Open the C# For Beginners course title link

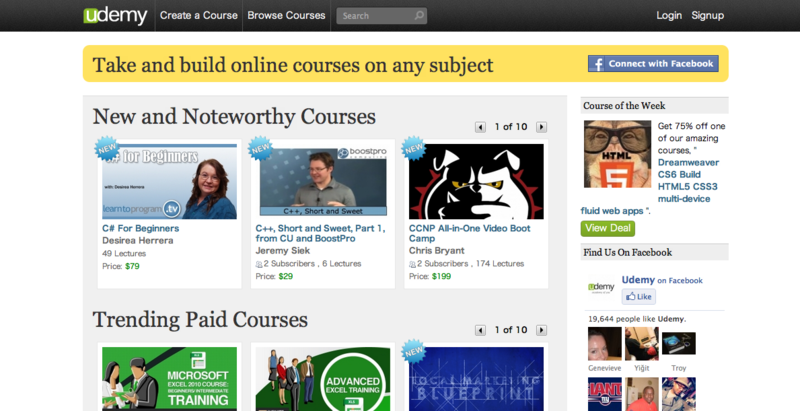(141, 228)
